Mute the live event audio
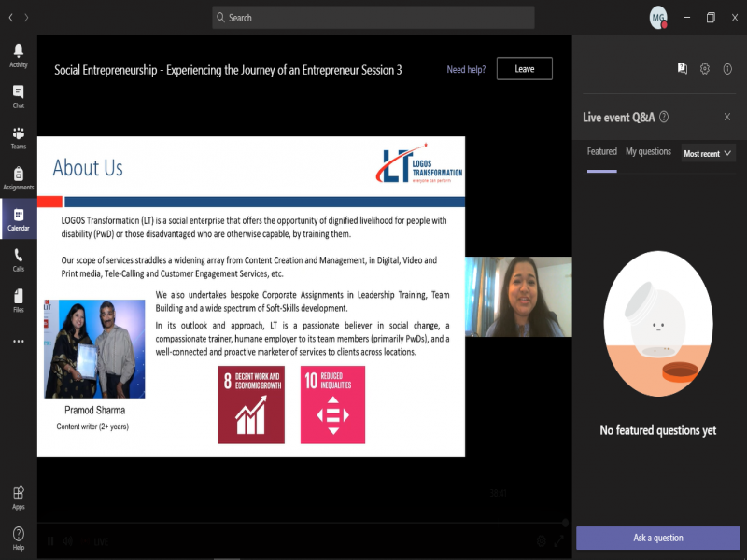Viewport: 747px width, 560px height. click(67, 540)
